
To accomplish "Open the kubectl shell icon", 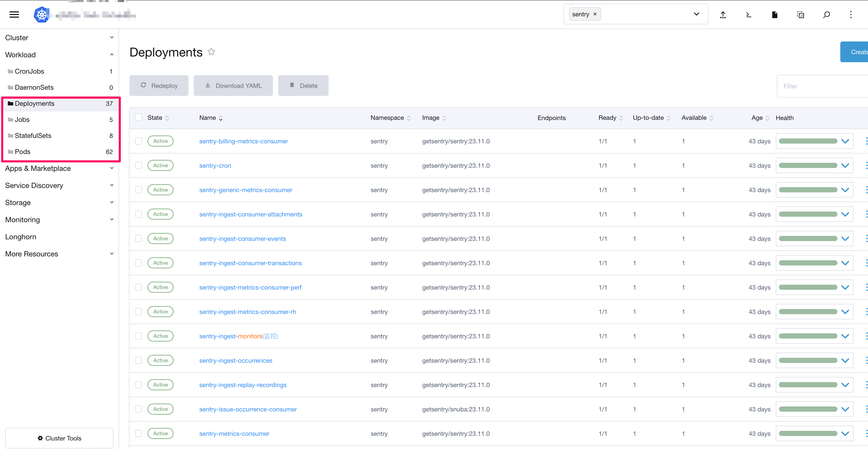I will pos(749,15).
